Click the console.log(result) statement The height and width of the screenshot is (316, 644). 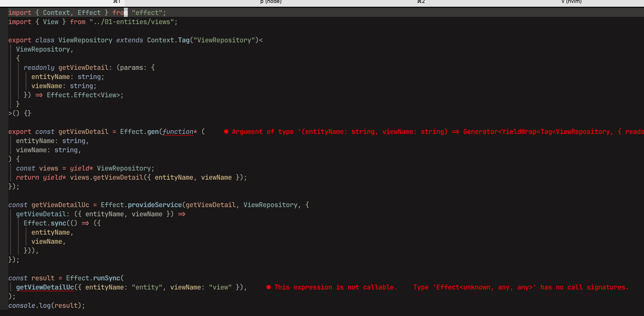tap(47, 305)
